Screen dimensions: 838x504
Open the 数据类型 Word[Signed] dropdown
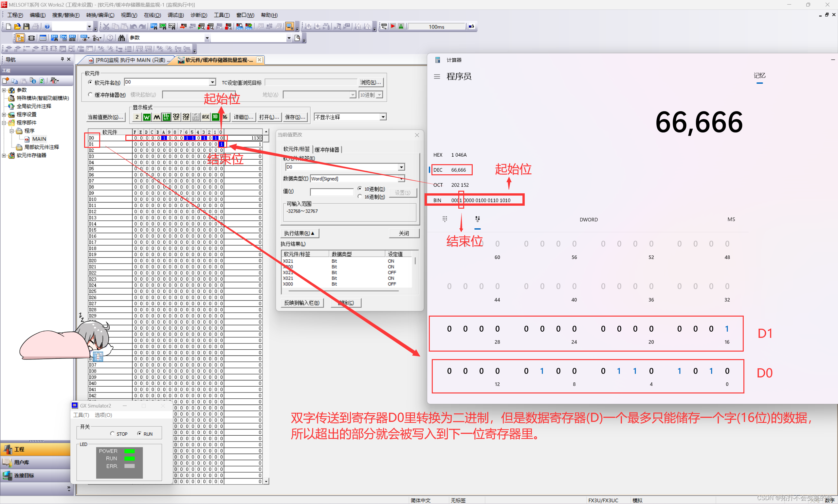(x=401, y=179)
